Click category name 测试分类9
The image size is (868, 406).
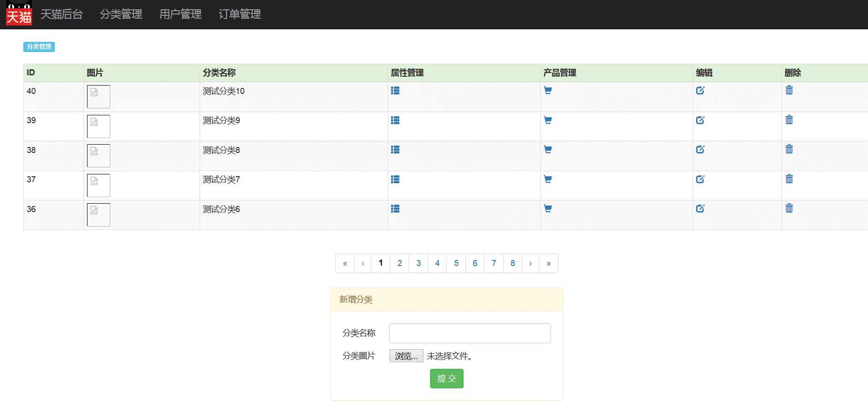pyautogui.click(x=222, y=120)
